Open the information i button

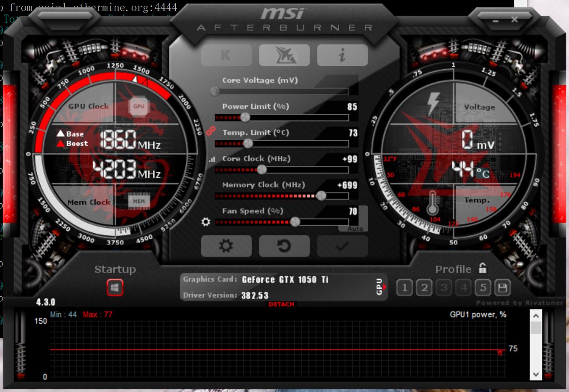[x=342, y=56]
